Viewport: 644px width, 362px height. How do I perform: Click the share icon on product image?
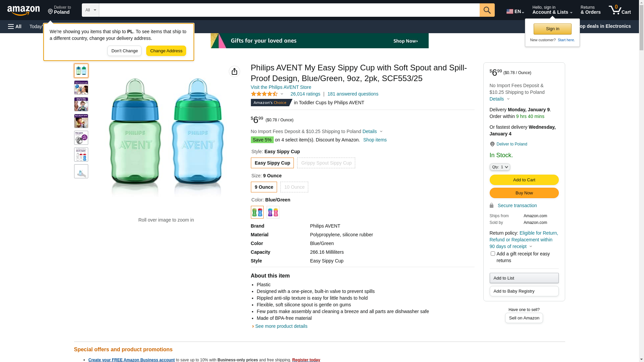point(234,71)
